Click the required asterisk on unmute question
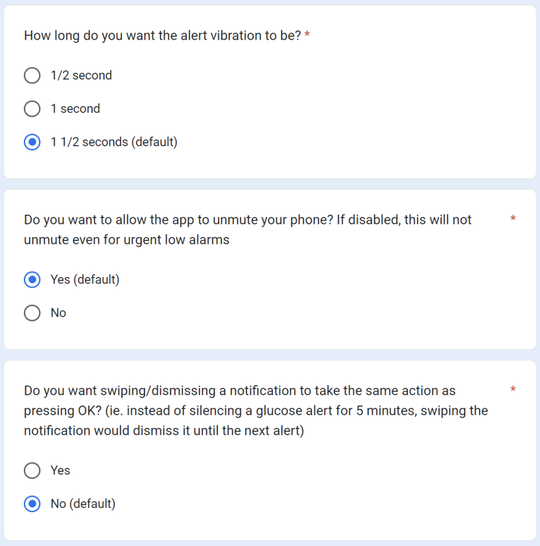The height and width of the screenshot is (546, 540). tap(513, 218)
